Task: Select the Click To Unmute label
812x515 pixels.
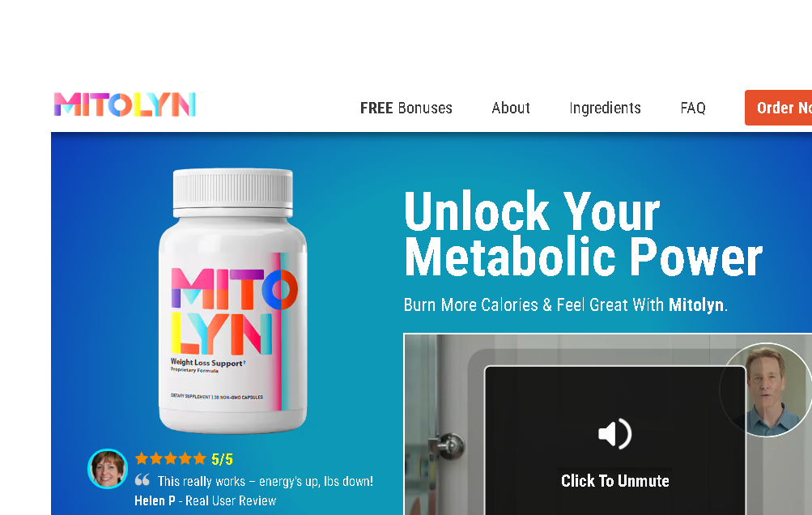Action: 615,481
